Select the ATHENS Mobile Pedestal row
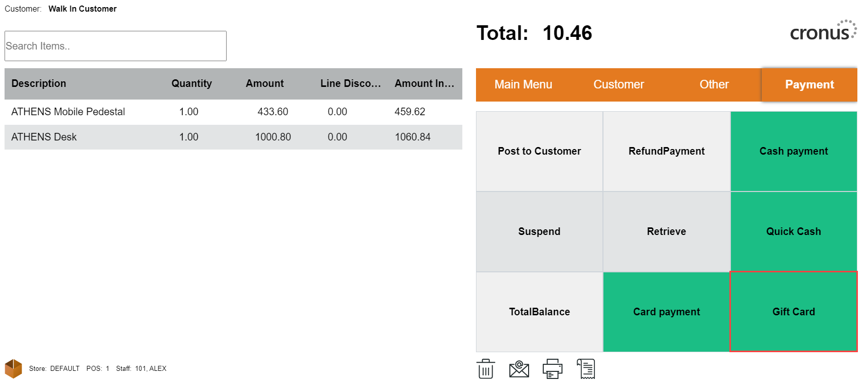The width and height of the screenshot is (868, 383). point(233,112)
